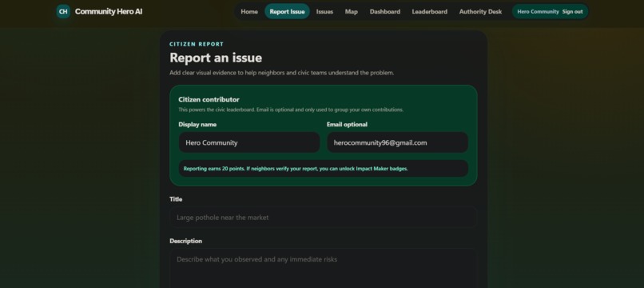Viewport: 644px width, 288px height.
Task: Open the Dashboard page
Action: pos(385,11)
